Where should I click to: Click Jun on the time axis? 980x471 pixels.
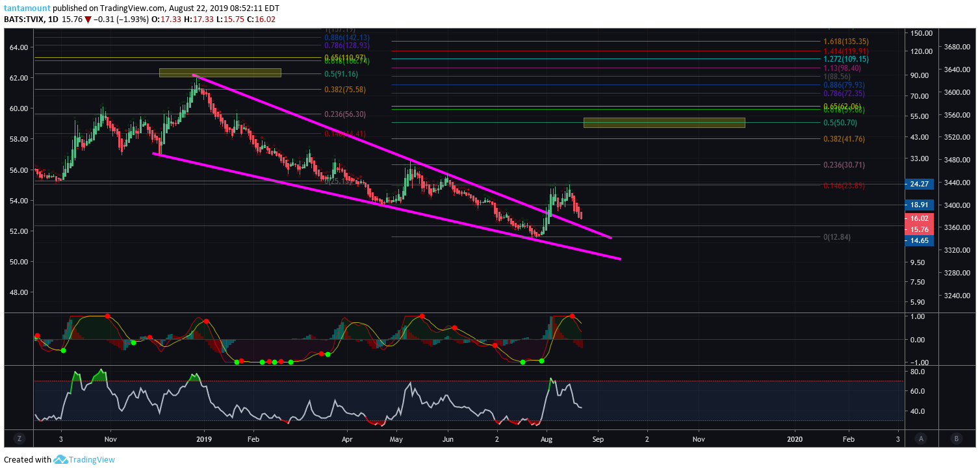tap(448, 439)
